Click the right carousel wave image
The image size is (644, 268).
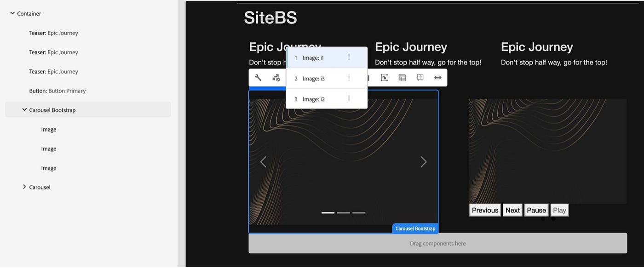tap(548, 151)
